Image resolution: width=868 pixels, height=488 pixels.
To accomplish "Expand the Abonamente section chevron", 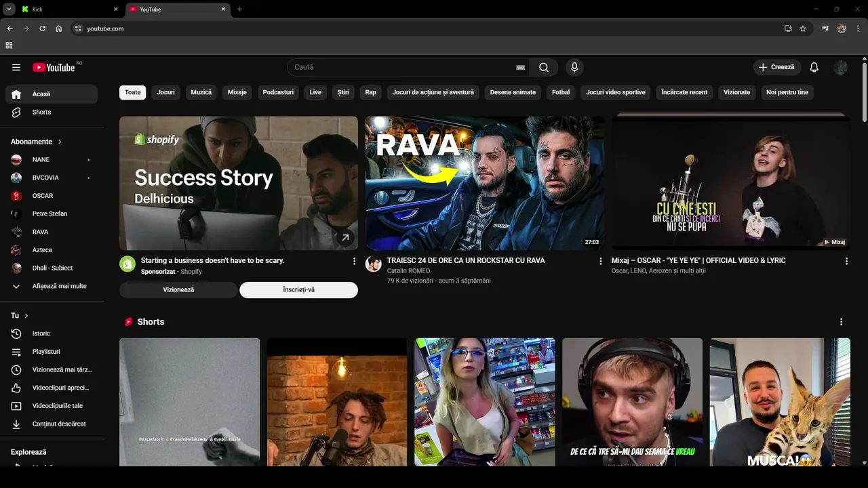I will pos(60,142).
